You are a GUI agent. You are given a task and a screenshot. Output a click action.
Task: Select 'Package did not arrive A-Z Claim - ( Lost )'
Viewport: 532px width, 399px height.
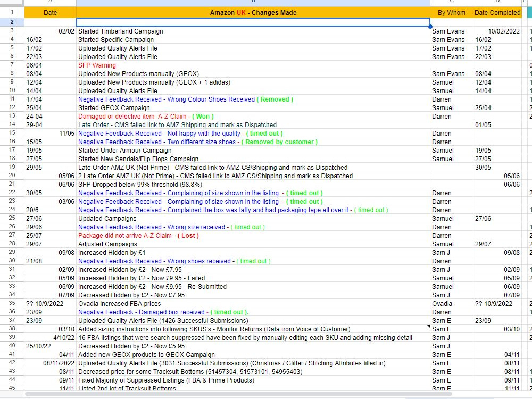click(253, 236)
